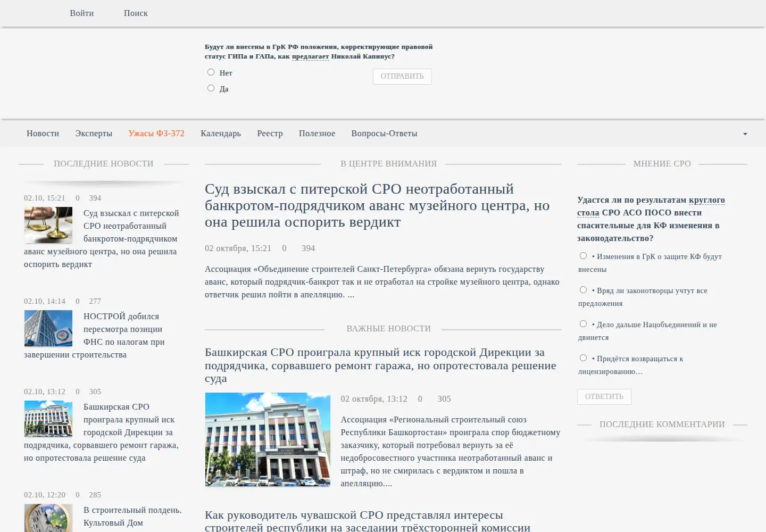766x532 pixels.
Task: Expand the navigation bar dropdown caret
Action: pos(745,134)
